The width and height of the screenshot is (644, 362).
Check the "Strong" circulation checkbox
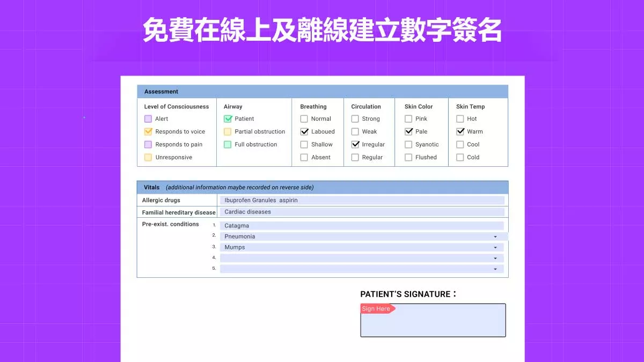pos(355,119)
